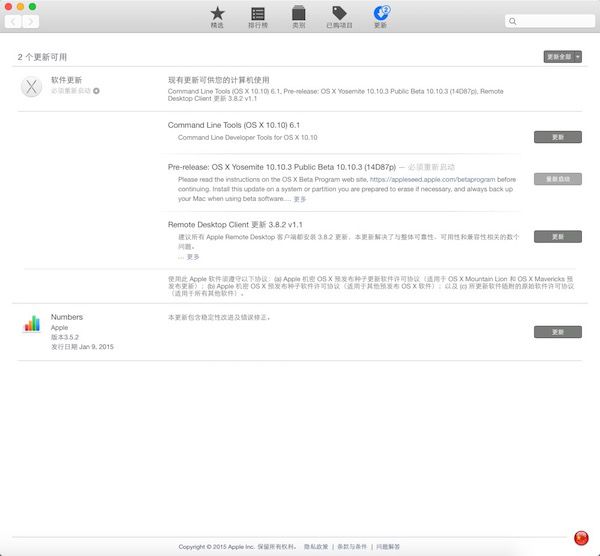Update Command Line Tools 6.1

click(558, 137)
